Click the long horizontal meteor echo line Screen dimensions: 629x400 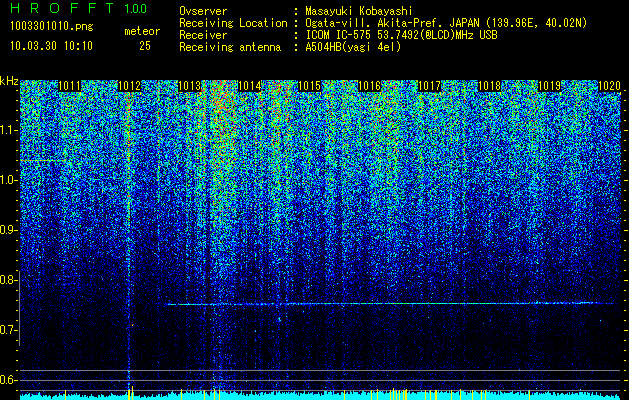pos(390,304)
